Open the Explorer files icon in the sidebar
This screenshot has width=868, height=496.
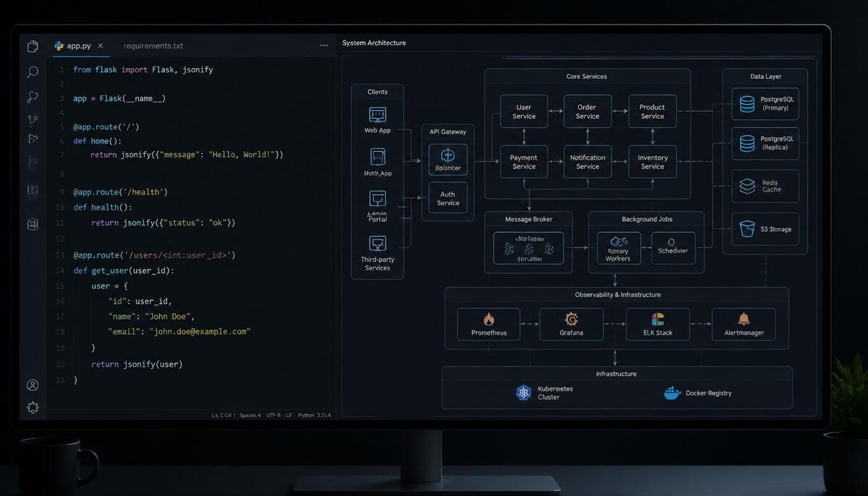[33, 46]
